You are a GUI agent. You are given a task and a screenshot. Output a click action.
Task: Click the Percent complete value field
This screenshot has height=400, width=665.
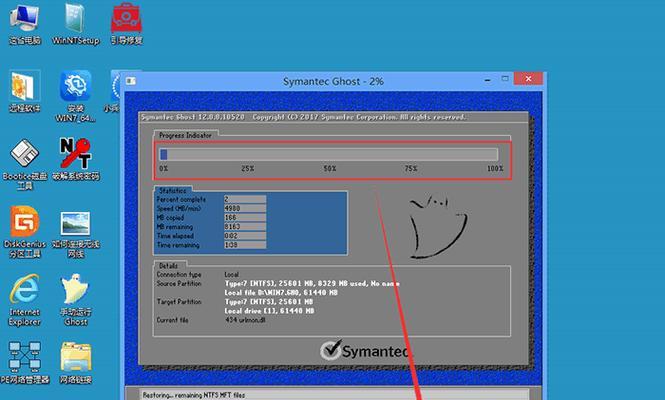click(245, 199)
